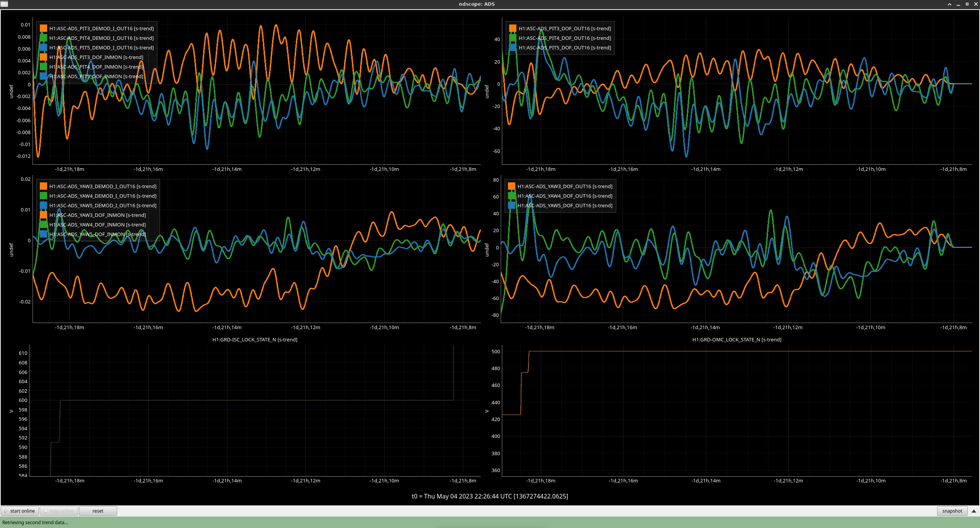This screenshot has width=980, height=528.
Task: Click the reset button
Action: click(98, 511)
